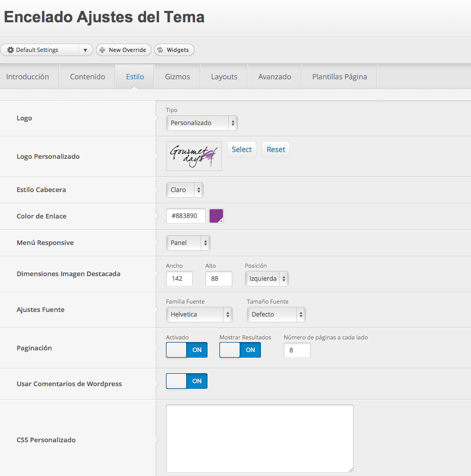Open the Layouts tab

[x=224, y=77]
